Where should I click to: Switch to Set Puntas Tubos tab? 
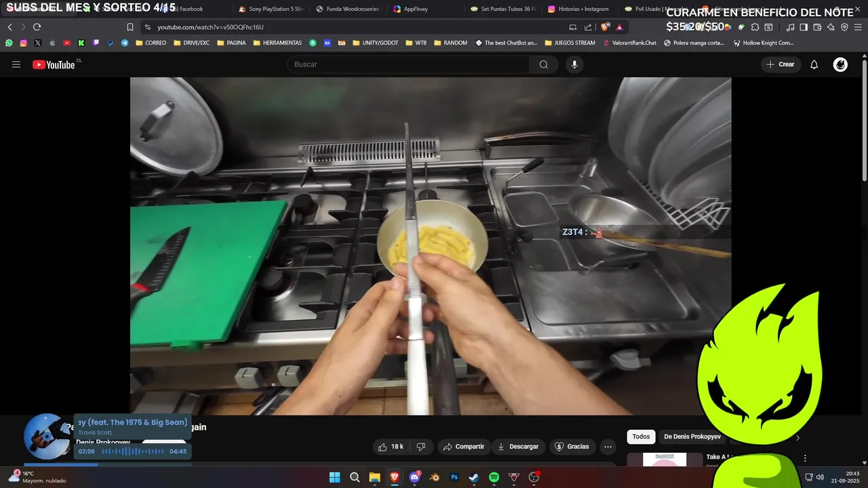pyautogui.click(x=502, y=9)
